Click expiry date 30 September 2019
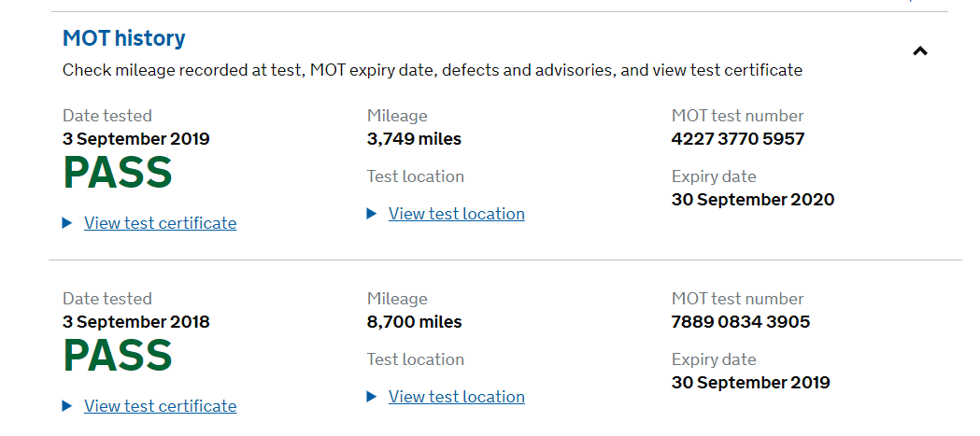 coord(750,382)
